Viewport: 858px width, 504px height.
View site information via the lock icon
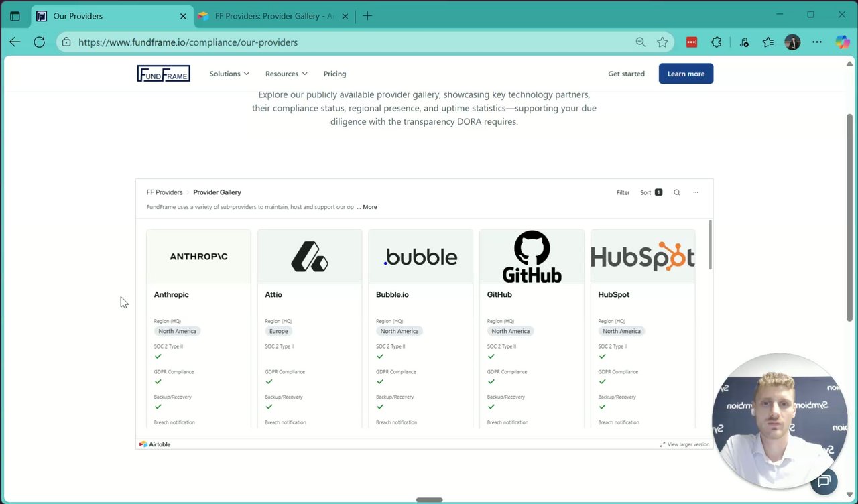click(66, 42)
